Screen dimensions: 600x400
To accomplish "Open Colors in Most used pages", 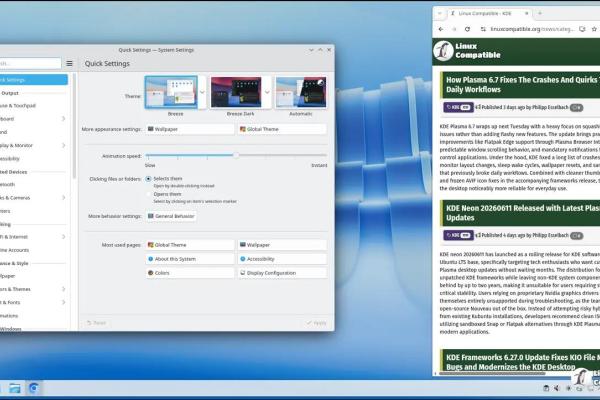I will click(190, 273).
